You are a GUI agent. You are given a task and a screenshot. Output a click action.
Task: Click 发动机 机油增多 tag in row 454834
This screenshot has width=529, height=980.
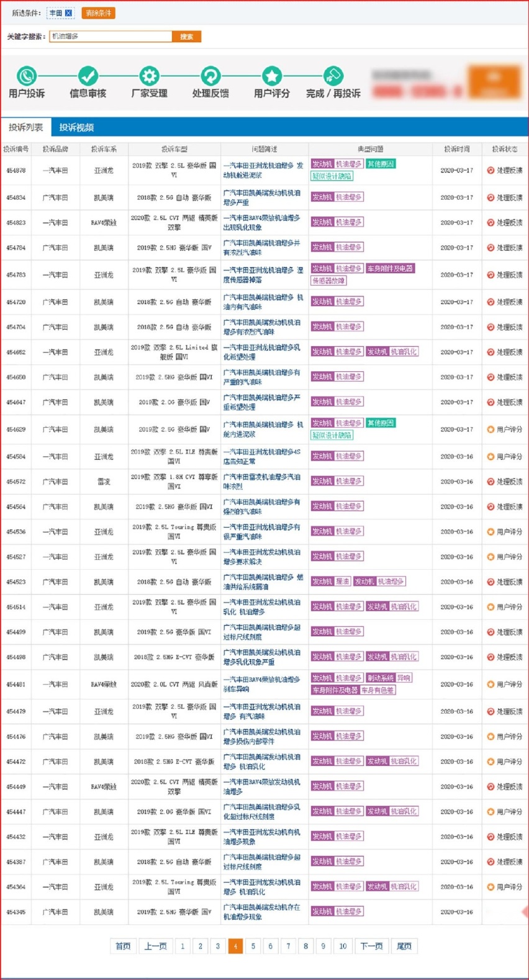coord(337,197)
